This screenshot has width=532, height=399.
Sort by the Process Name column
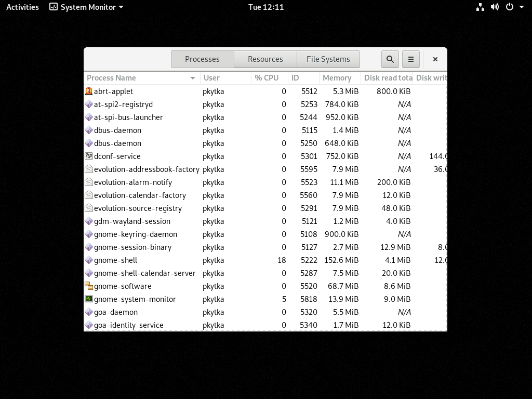point(142,78)
